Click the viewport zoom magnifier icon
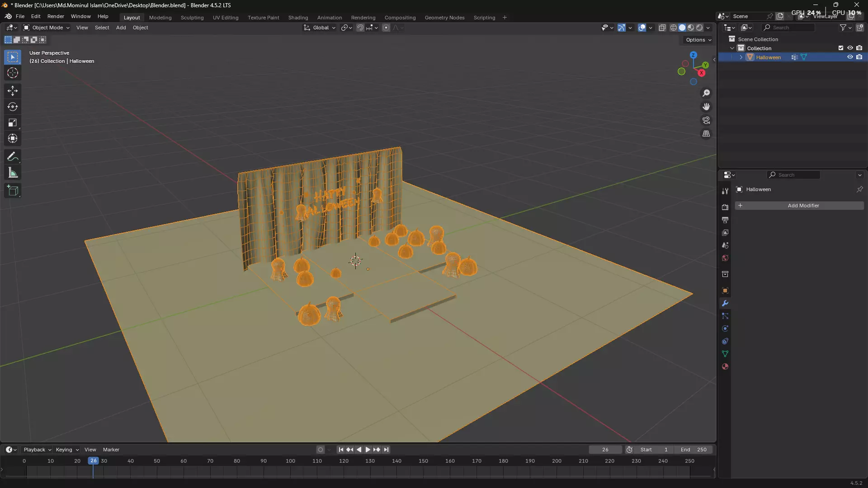Image resolution: width=868 pixels, height=488 pixels. 706,93
